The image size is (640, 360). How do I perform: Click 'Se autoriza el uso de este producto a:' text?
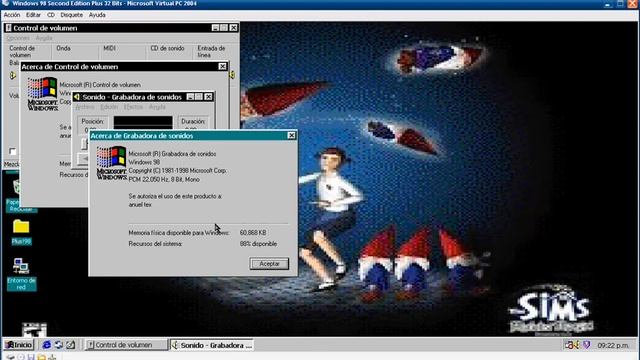175,196
